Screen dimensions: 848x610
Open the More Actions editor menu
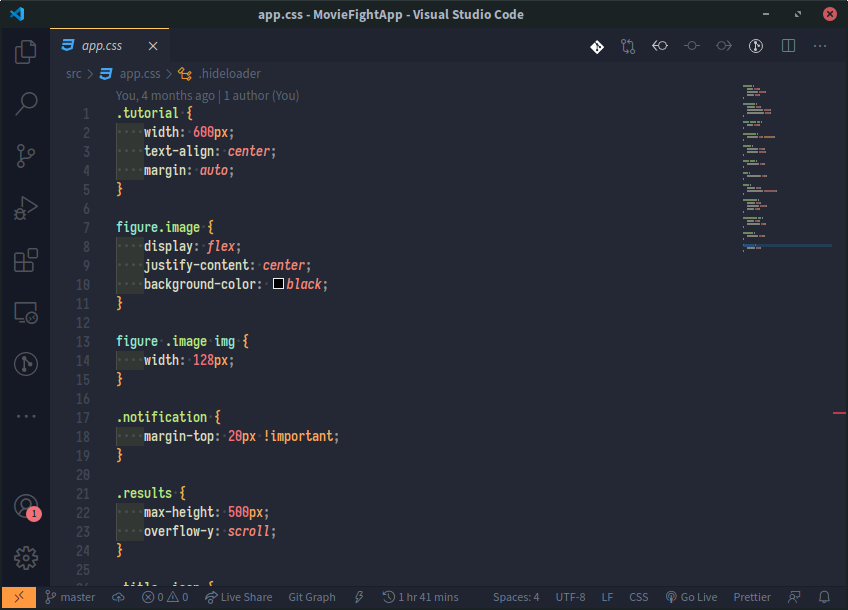pos(819,46)
